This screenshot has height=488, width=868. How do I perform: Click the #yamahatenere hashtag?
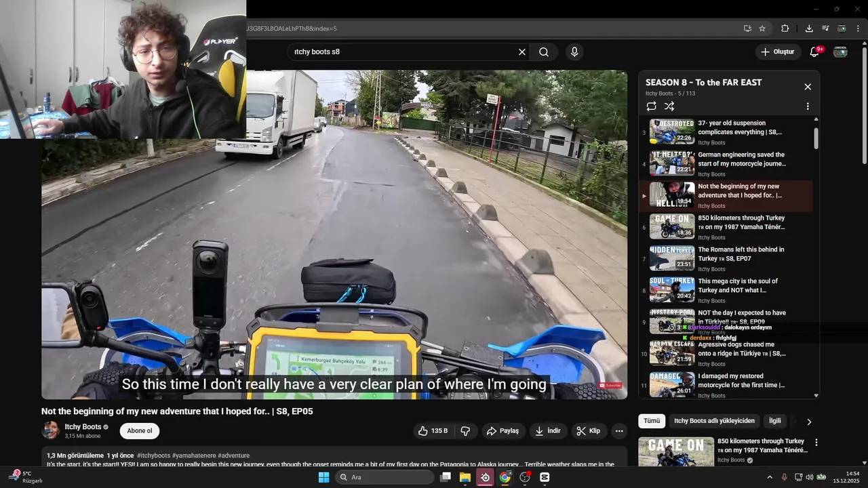[x=194, y=455]
